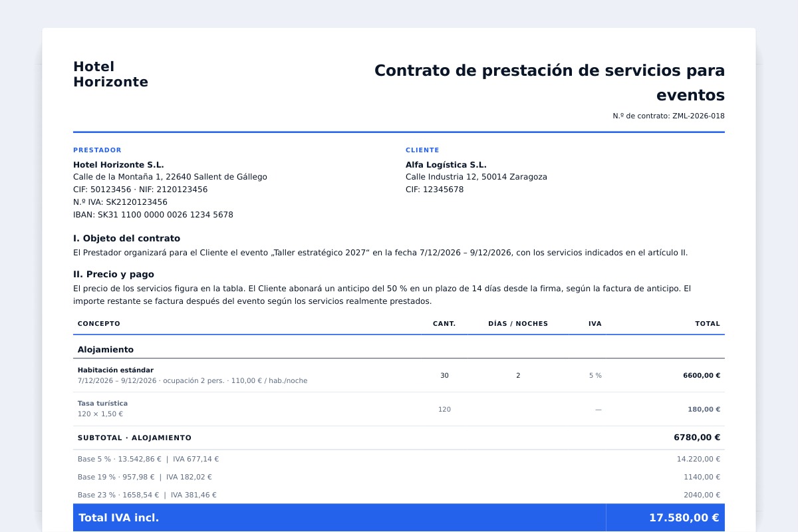Click heading I. Objeto del contrato
The height and width of the screenshot is (532, 798).
tap(126, 238)
